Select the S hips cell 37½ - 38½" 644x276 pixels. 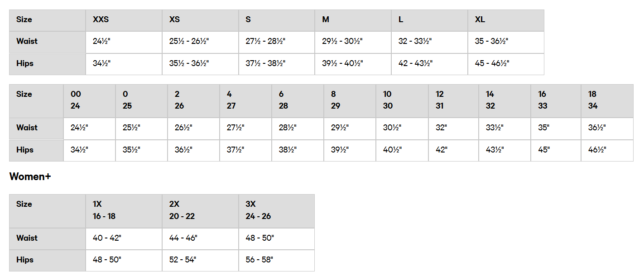(277, 64)
